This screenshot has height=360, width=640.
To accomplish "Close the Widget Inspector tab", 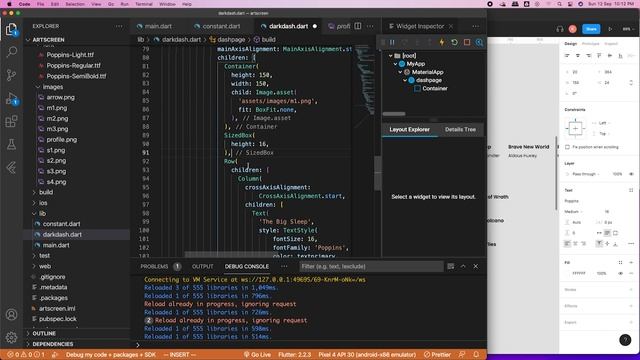I will [x=451, y=26].
